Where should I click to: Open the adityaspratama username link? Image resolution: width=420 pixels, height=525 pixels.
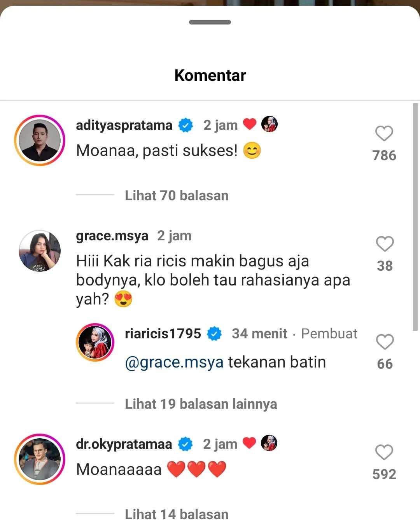tap(124, 125)
